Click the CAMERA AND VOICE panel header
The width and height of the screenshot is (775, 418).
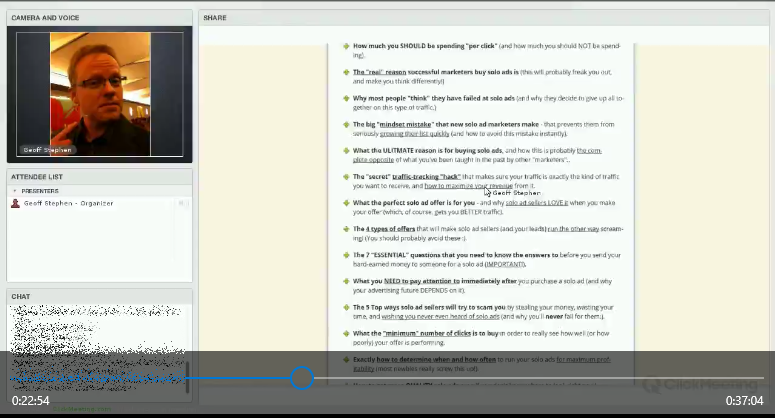[x=99, y=18]
